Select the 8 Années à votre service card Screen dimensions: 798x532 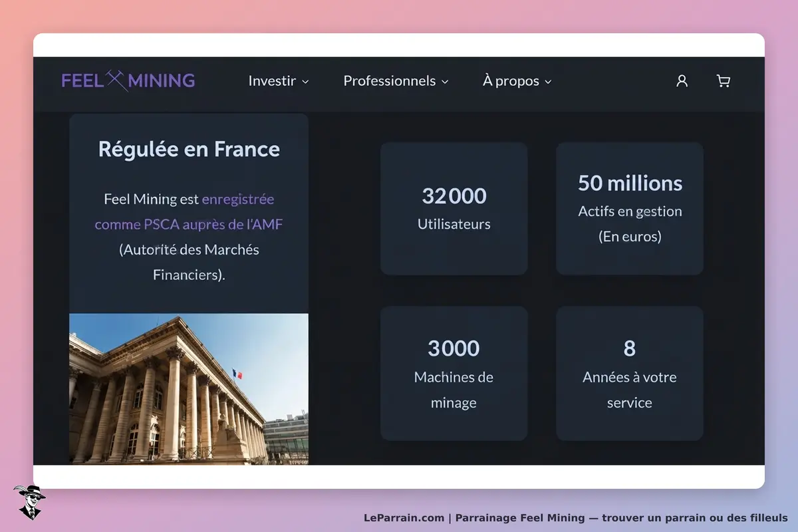click(630, 373)
